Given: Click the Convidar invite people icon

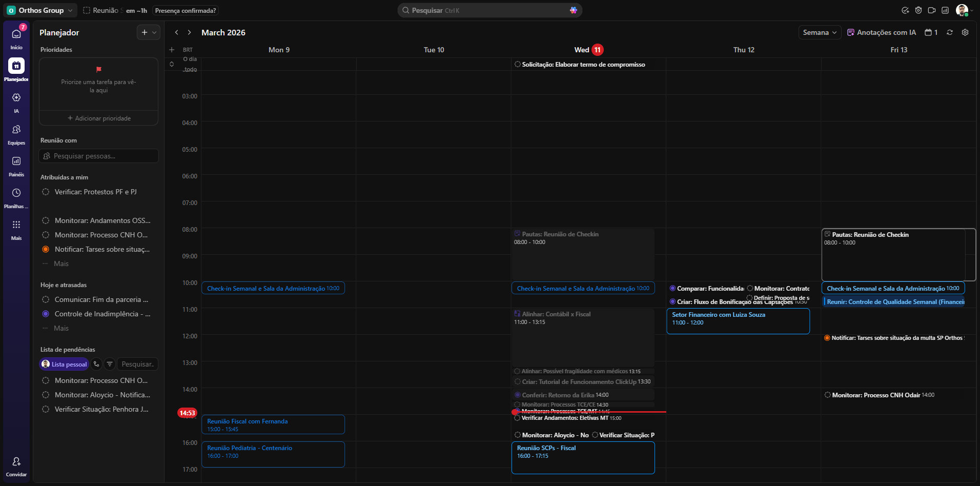Looking at the screenshot, I should click(16, 462).
